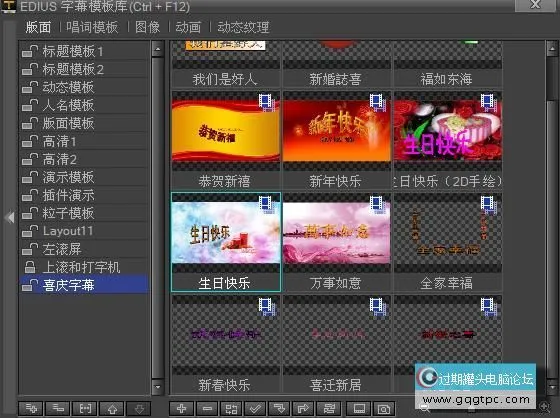Toggle the lock icon for 高清1
This screenshot has height=418, width=560.
[30, 141]
